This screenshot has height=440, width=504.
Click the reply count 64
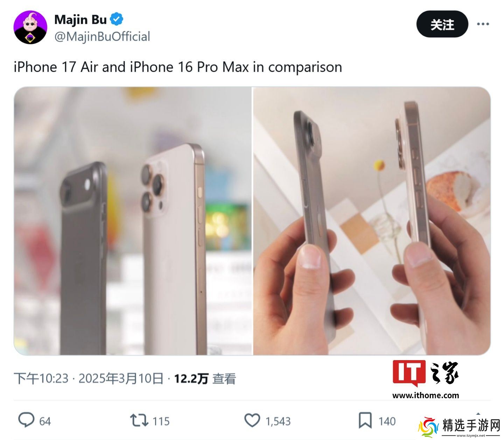(x=45, y=421)
